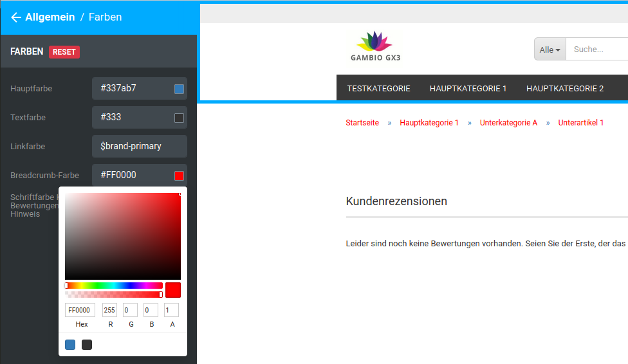The image size is (628, 364).
Task: Open the Alle search category dropdown
Action: (x=549, y=50)
